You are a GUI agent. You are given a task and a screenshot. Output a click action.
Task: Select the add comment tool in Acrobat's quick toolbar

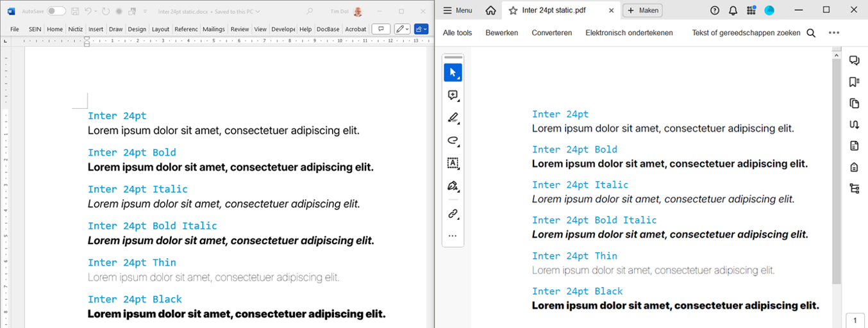453,95
